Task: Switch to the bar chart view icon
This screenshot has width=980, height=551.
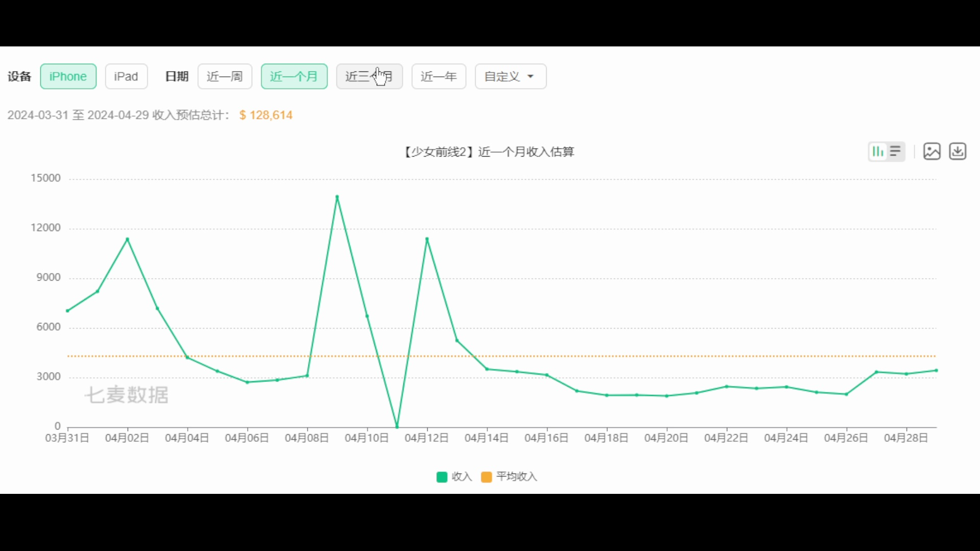Action: point(878,152)
